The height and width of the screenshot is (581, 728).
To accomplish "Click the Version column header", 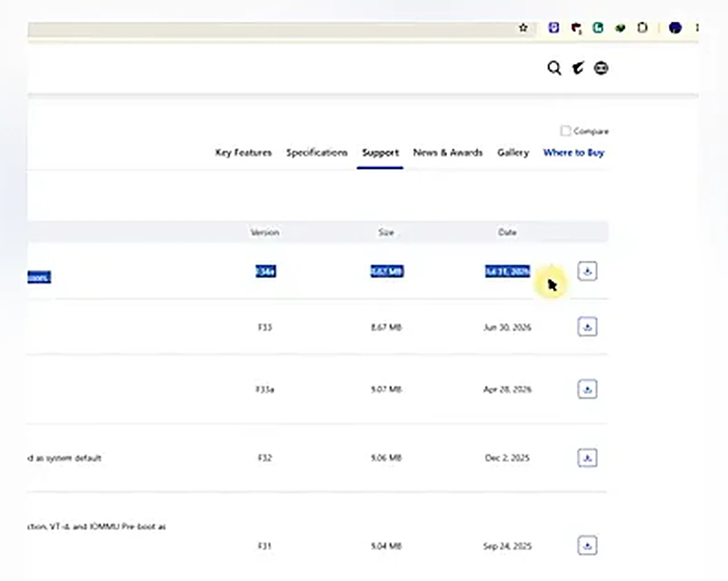I will (x=265, y=232).
